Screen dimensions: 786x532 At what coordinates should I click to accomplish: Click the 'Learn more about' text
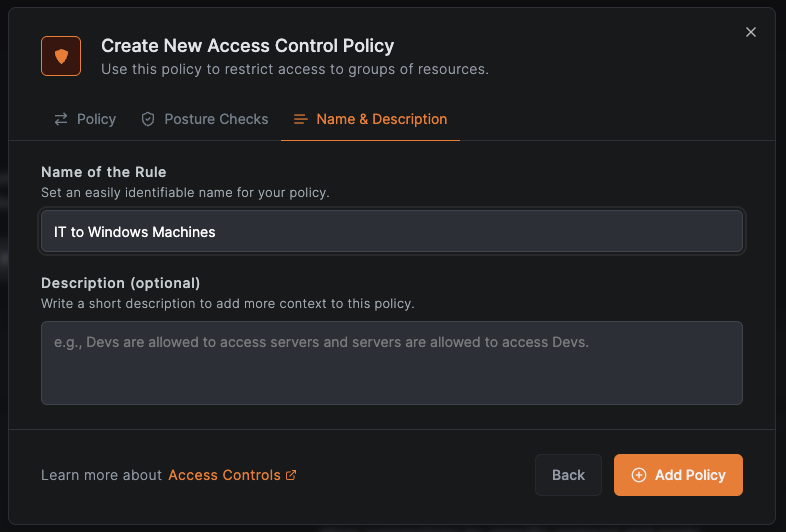102,475
